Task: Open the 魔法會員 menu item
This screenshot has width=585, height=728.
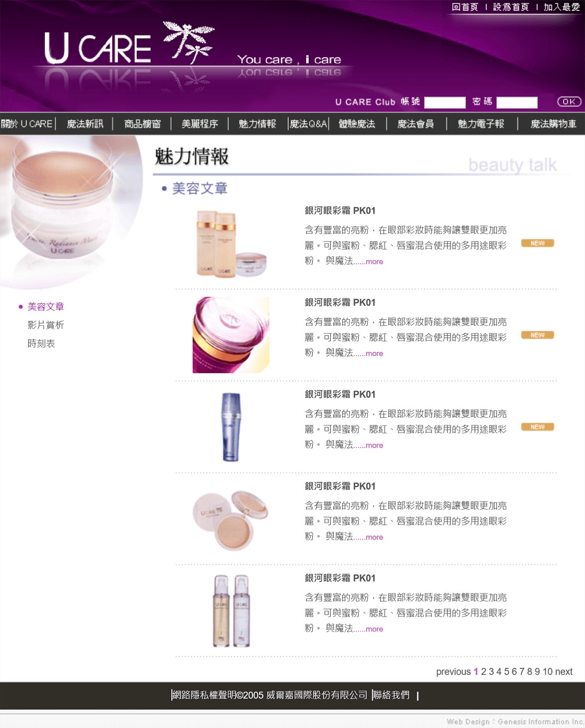Action: click(415, 124)
